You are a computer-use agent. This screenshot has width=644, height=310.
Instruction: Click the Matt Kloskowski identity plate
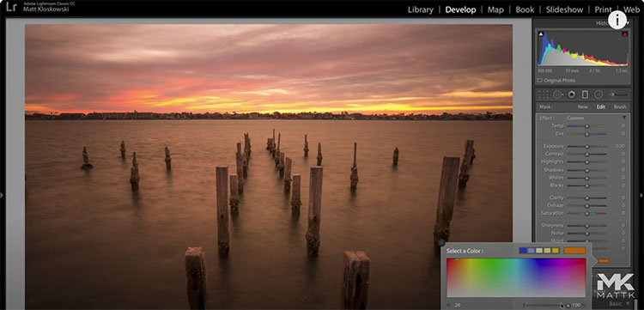click(46, 9)
